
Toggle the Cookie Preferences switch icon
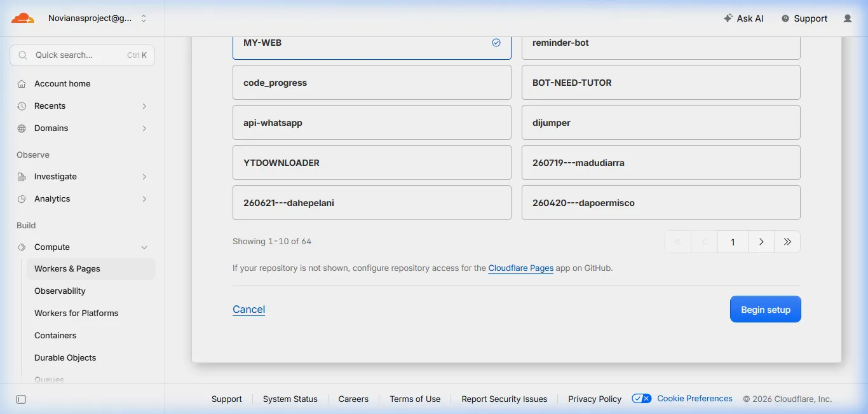coord(642,398)
